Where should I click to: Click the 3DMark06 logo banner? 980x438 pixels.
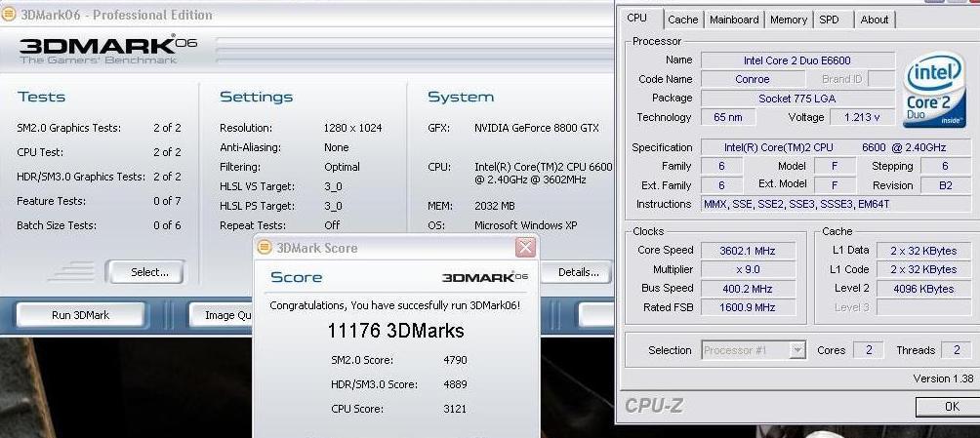point(107,50)
